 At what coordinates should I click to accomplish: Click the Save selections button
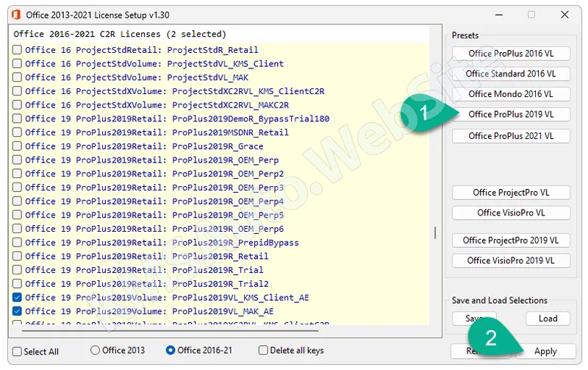tap(474, 319)
